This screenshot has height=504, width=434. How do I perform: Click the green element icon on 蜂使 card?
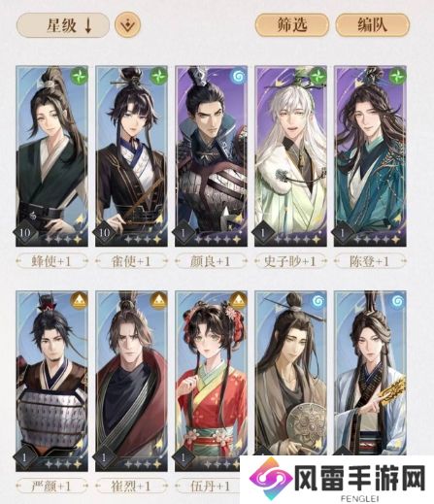[x=80, y=76]
